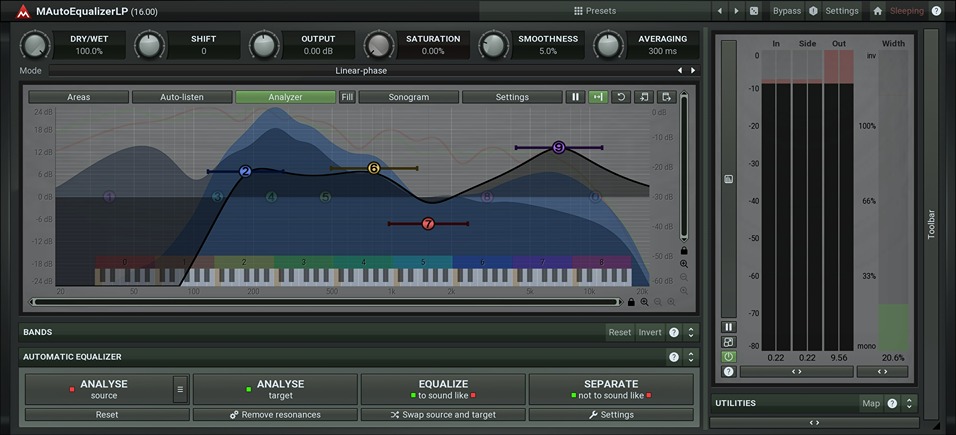
Task: Click the AVERAGING 300 ms value field
Action: click(x=662, y=51)
